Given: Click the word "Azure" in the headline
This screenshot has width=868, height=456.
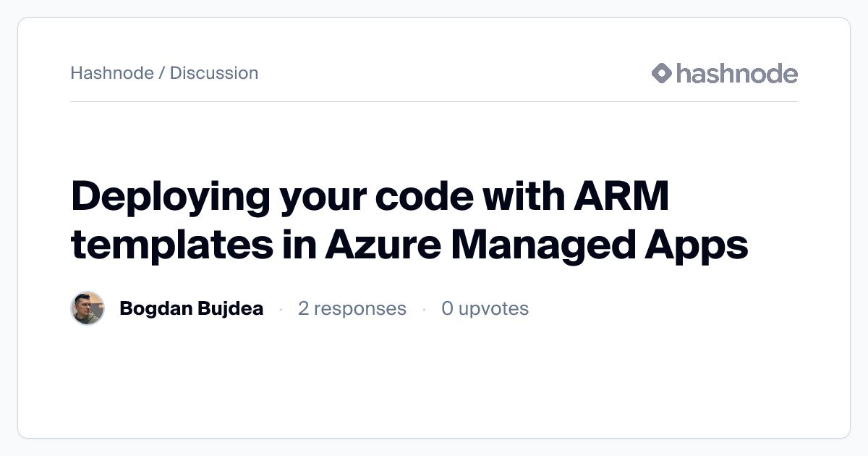Looking at the screenshot, I should (x=382, y=246).
